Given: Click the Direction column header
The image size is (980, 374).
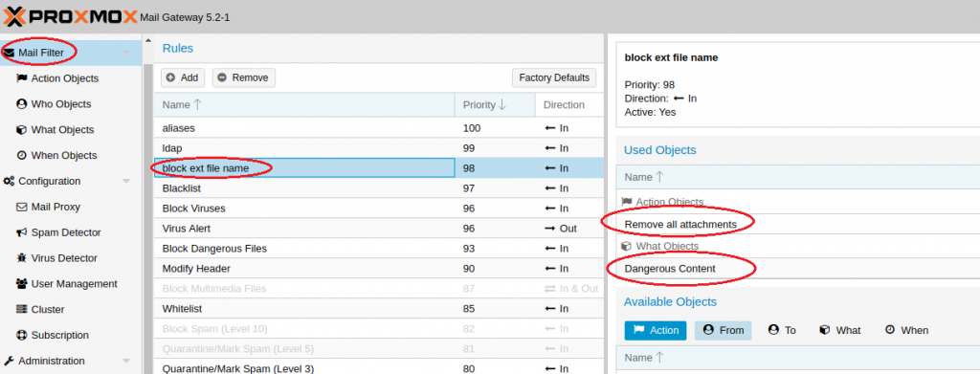Looking at the screenshot, I should (x=569, y=105).
